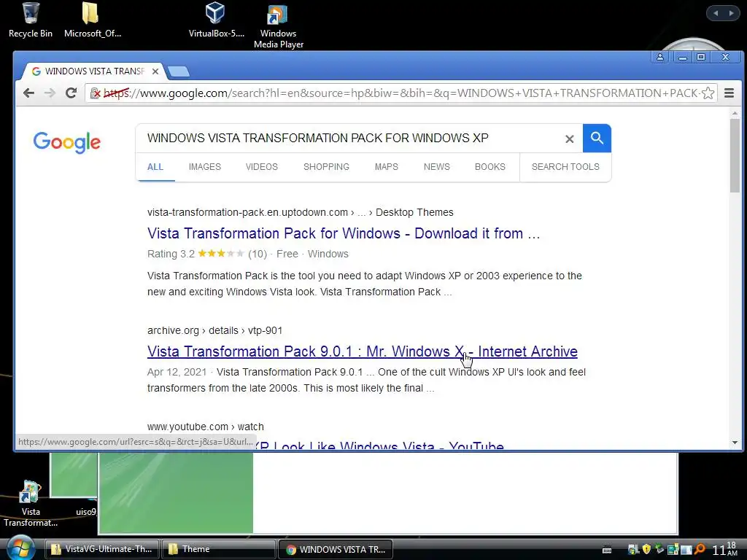Open the Chrome hamburger menu
Screen dimensions: 747x560
729,93
